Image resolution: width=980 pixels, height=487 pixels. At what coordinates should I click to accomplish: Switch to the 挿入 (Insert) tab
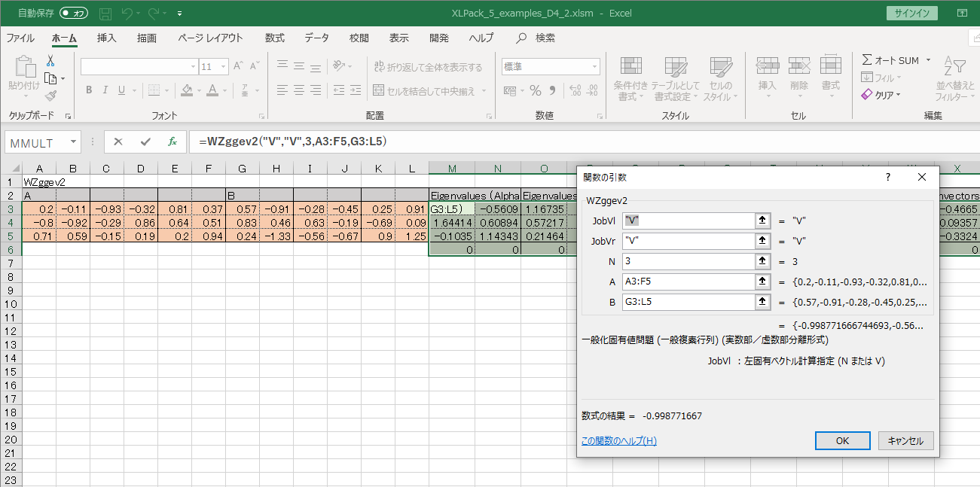click(x=107, y=38)
